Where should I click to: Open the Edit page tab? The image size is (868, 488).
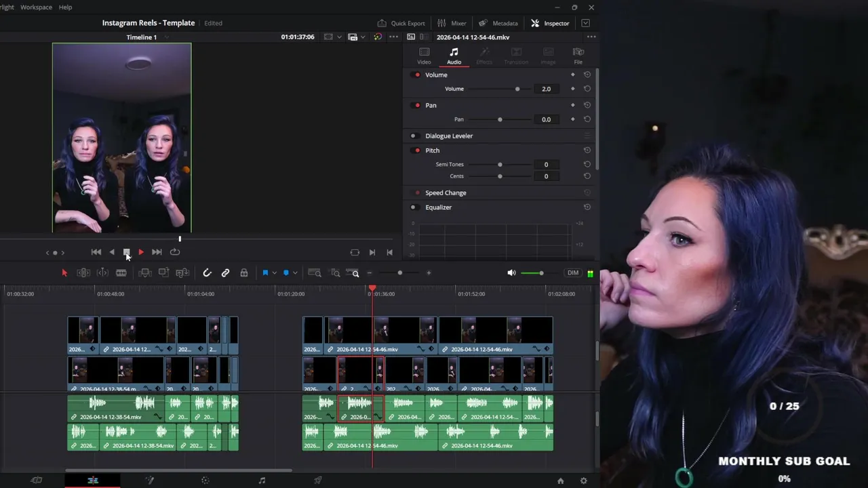[x=93, y=481]
